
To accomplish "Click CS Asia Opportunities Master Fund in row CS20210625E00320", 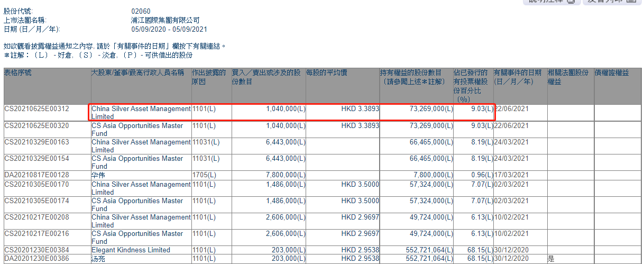I will (137, 130).
